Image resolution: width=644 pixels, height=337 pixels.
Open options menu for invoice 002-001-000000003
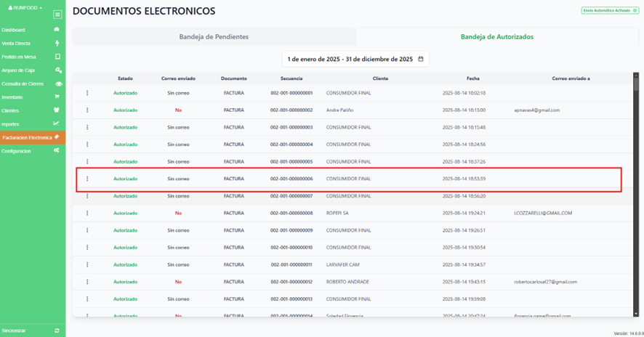click(87, 128)
